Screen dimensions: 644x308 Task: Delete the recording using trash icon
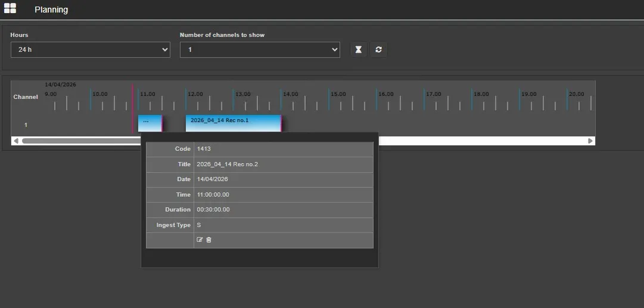tap(209, 240)
